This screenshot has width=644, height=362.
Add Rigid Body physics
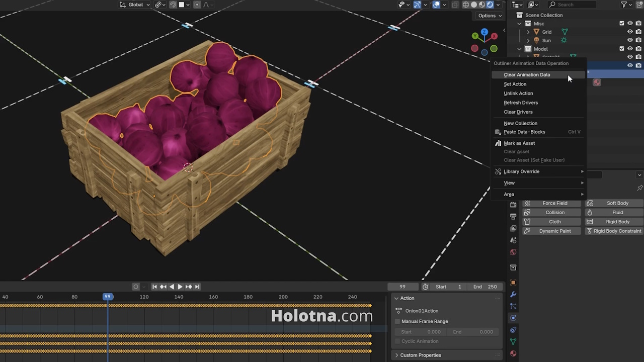tap(614, 222)
